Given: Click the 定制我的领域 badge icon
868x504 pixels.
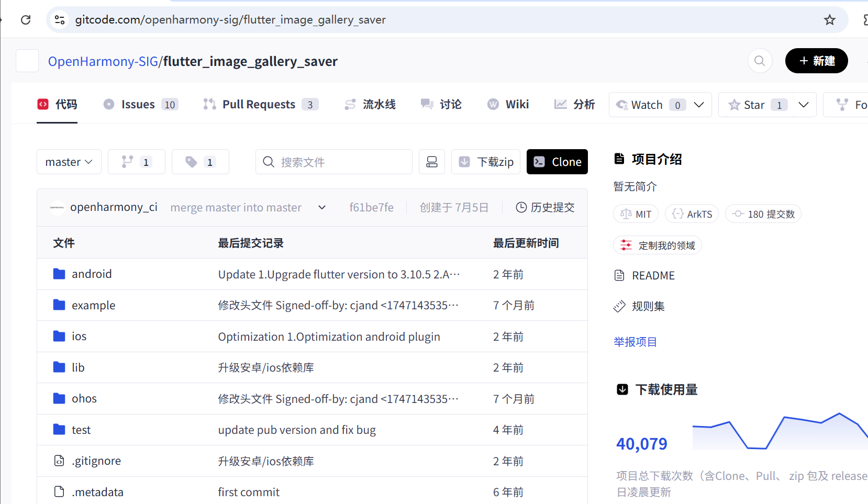Looking at the screenshot, I should (626, 244).
